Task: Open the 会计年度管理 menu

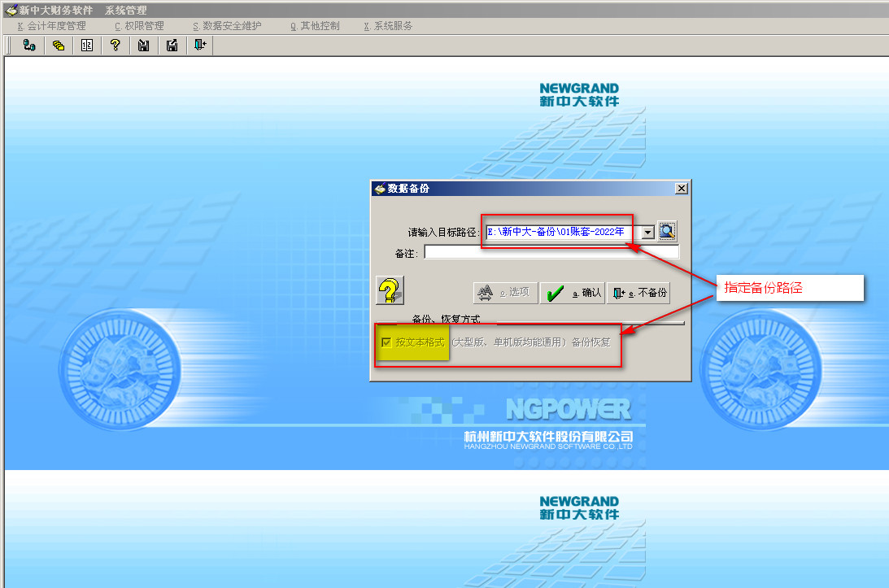Action: pos(51,26)
